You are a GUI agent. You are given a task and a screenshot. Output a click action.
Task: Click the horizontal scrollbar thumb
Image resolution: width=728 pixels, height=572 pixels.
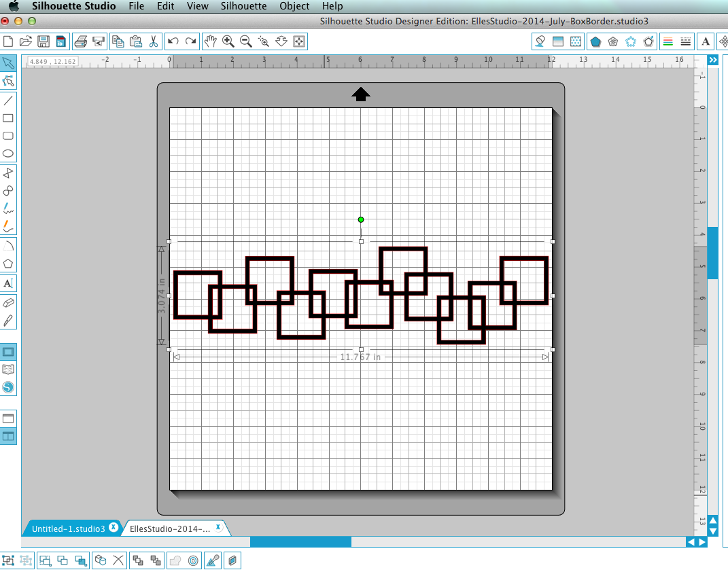[x=301, y=542]
